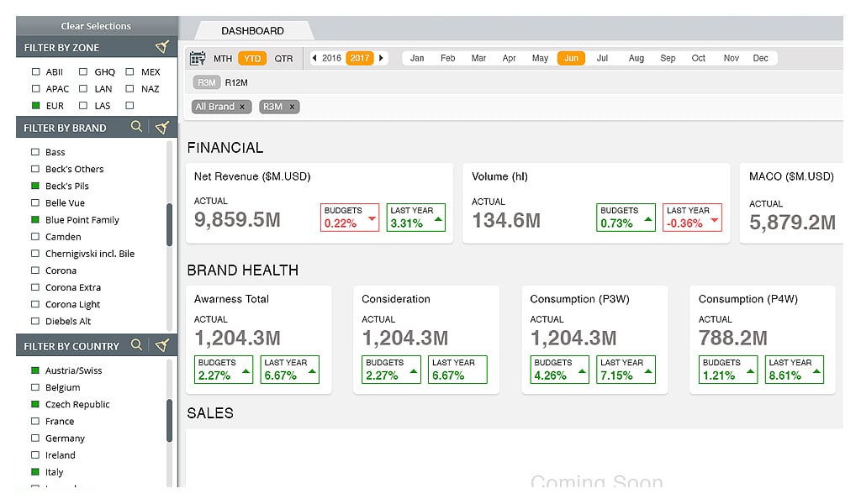Switch to the Dashboard tab
This screenshot has width=861, height=504.
click(252, 31)
